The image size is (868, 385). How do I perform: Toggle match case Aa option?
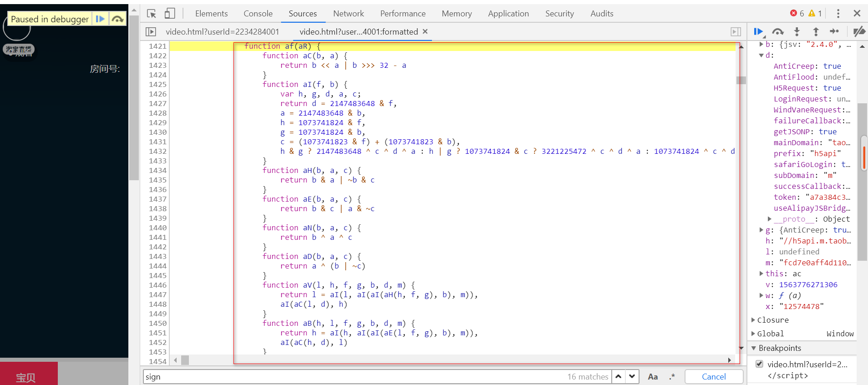(x=653, y=376)
